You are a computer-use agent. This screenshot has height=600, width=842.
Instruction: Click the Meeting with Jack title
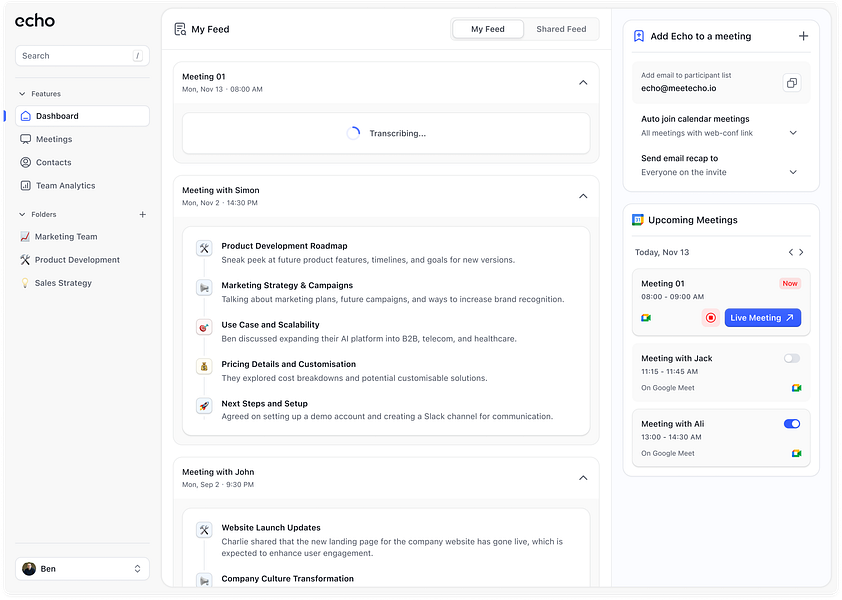coord(677,358)
